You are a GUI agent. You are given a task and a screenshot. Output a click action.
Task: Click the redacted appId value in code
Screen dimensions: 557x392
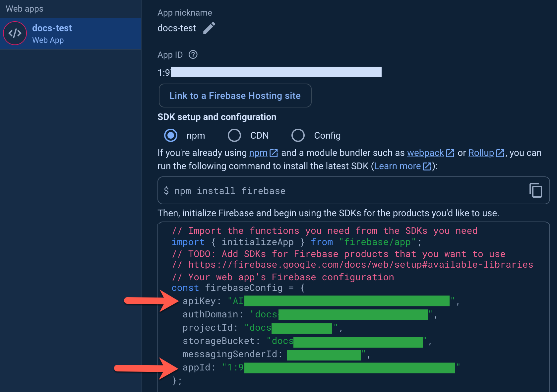pyautogui.click(x=349, y=368)
